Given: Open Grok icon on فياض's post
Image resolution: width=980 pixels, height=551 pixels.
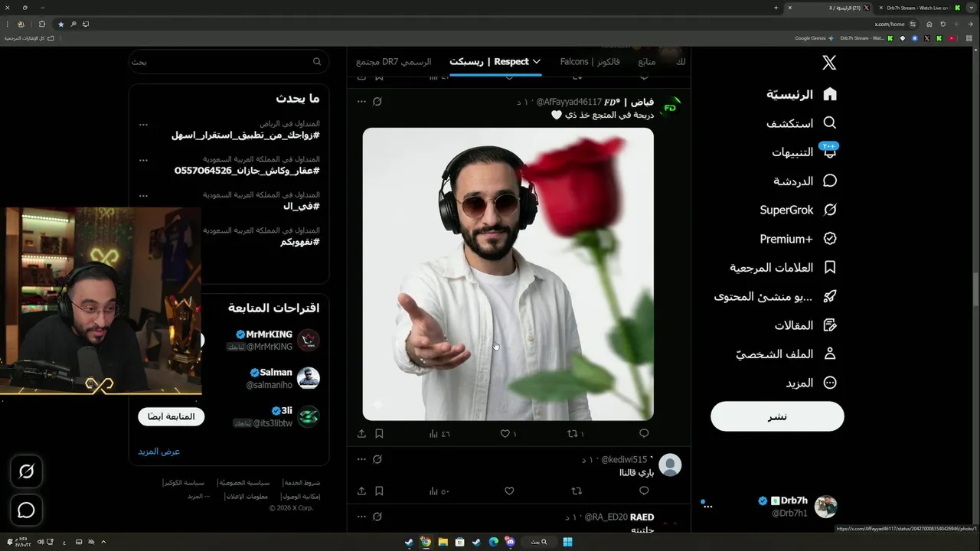Looking at the screenshot, I should coord(377,101).
